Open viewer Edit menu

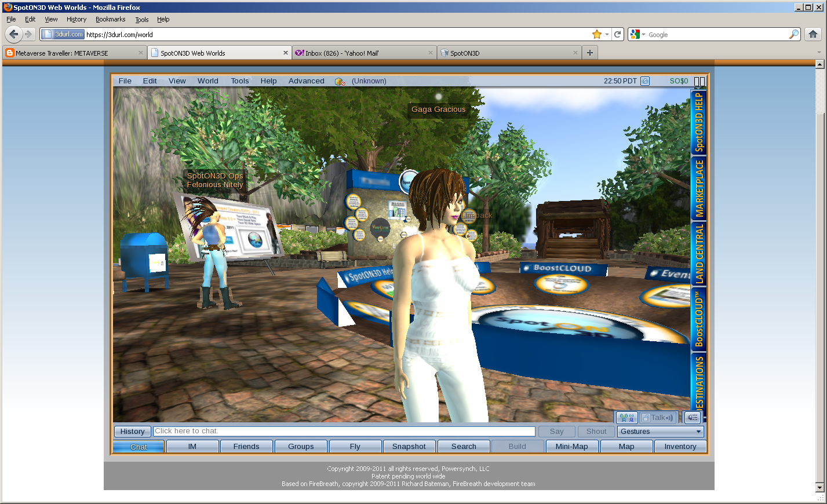pyautogui.click(x=150, y=81)
